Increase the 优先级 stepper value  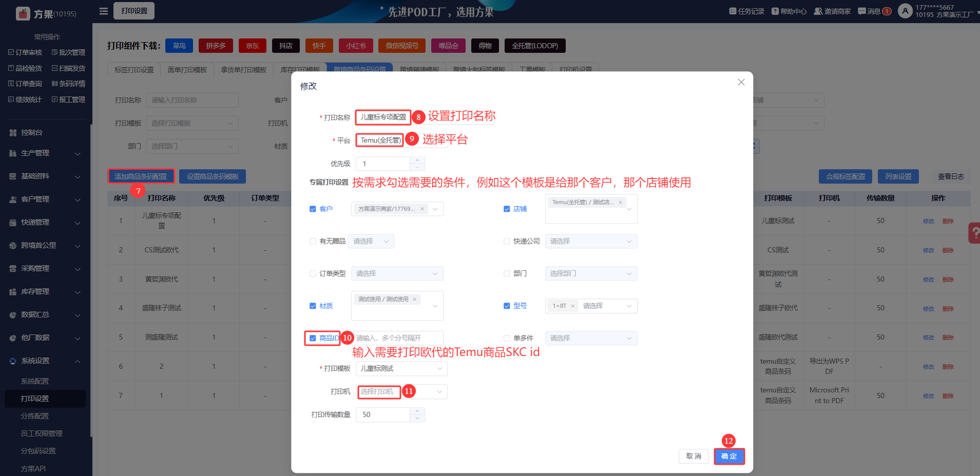[417, 161]
